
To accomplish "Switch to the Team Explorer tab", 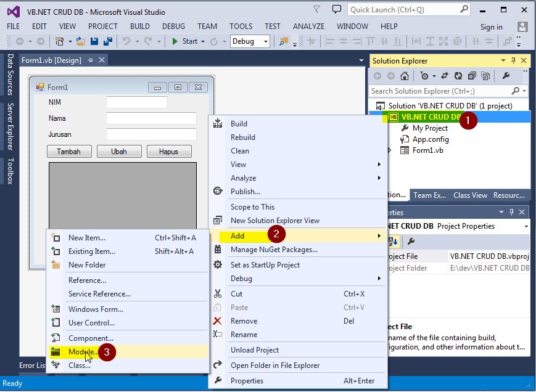I will (429, 195).
